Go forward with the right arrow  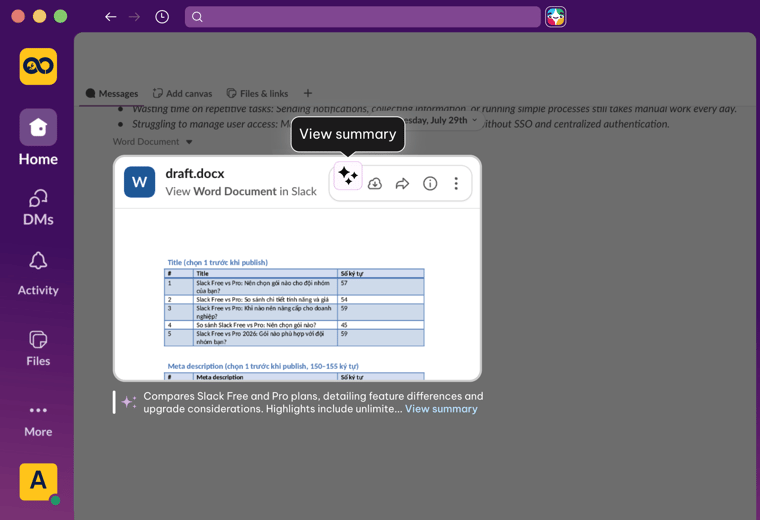(134, 17)
